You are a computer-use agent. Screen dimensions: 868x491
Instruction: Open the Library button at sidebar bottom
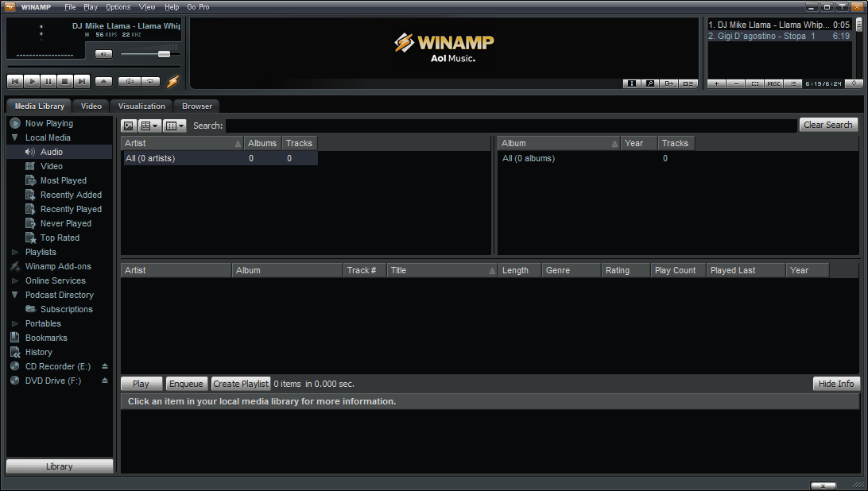(x=60, y=466)
